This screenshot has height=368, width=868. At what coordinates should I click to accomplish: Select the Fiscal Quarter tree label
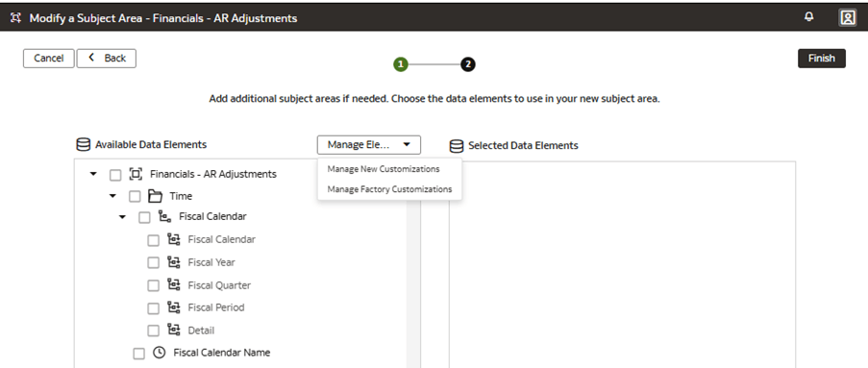(219, 285)
